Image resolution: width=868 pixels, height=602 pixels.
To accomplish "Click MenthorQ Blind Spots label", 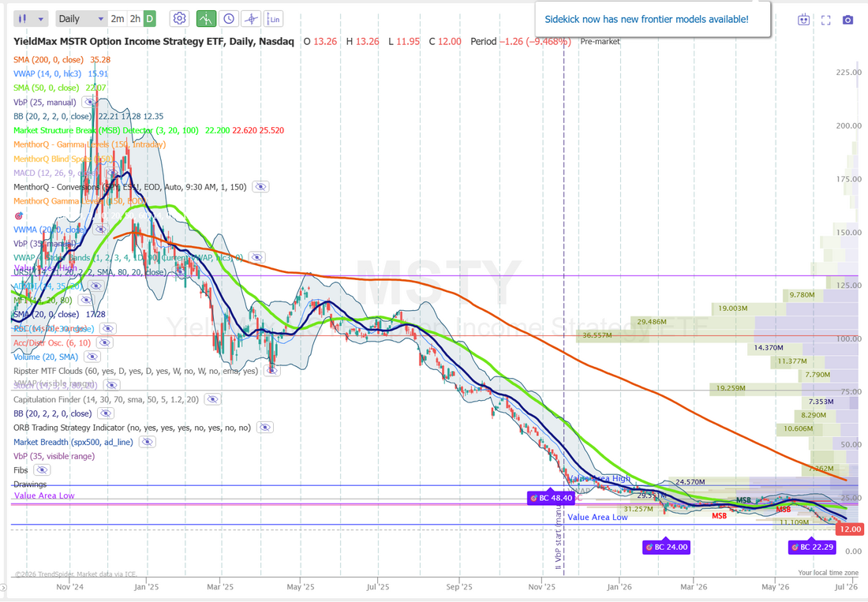I will (63, 159).
